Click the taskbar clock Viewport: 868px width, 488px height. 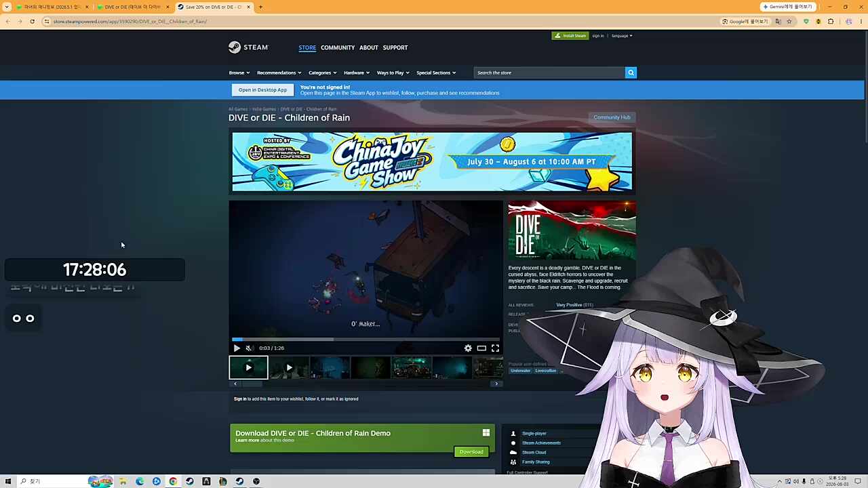tap(837, 481)
